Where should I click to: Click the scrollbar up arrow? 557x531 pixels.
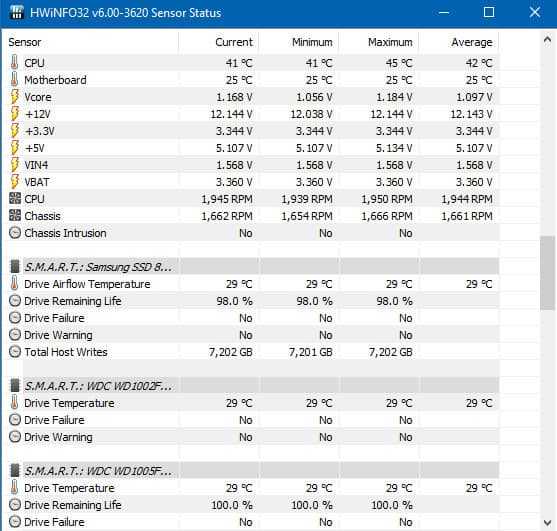point(547,40)
